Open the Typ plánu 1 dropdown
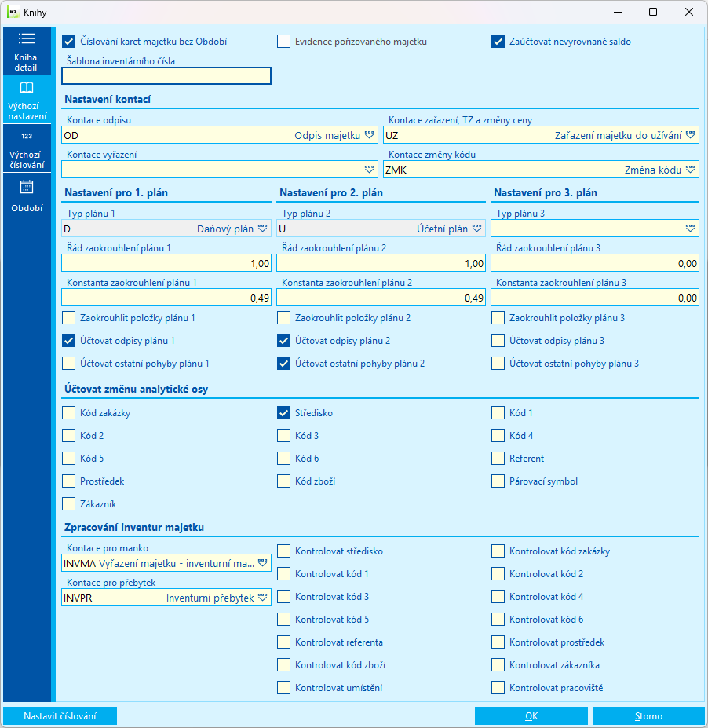The height and width of the screenshot is (728, 708). 263,229
